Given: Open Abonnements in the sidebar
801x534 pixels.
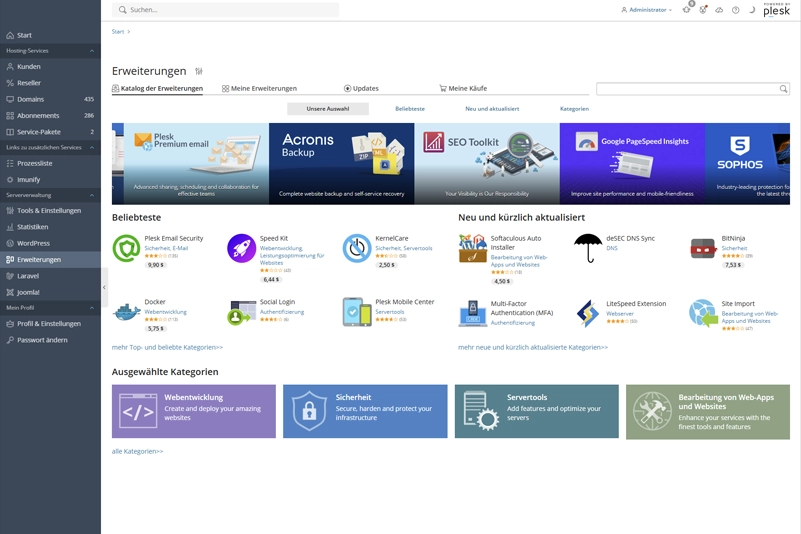Looking at the screenshot, I should click(50, 115).
